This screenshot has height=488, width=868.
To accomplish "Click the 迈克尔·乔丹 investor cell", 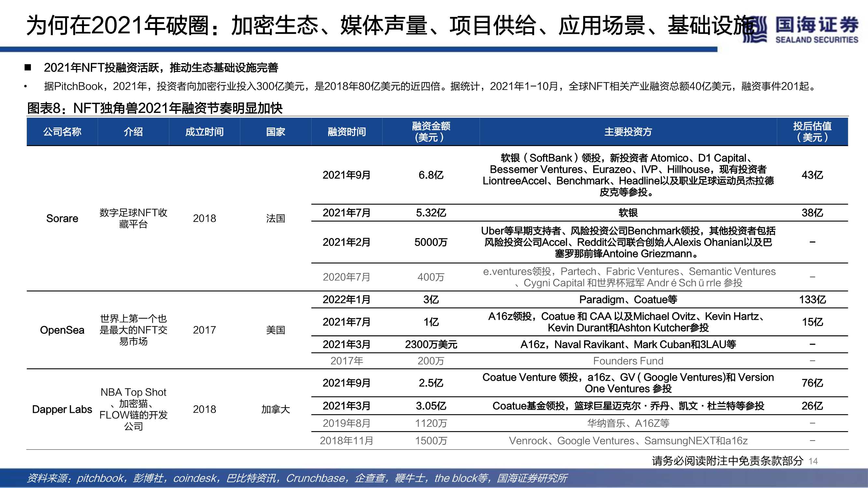I will (628, 406).
